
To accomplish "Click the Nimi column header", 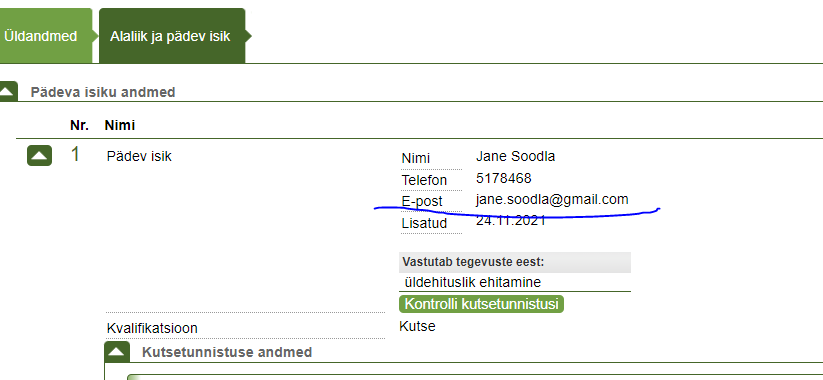I will point(120,125).
